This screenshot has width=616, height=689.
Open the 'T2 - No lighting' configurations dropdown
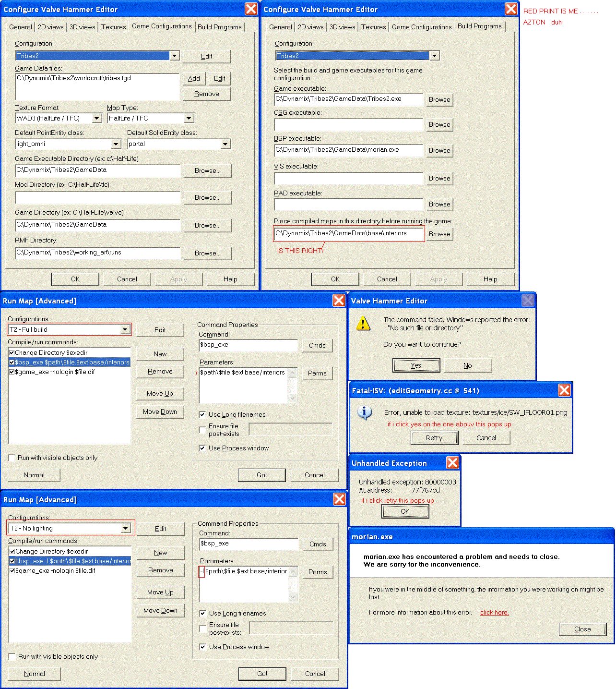point(125,528)
